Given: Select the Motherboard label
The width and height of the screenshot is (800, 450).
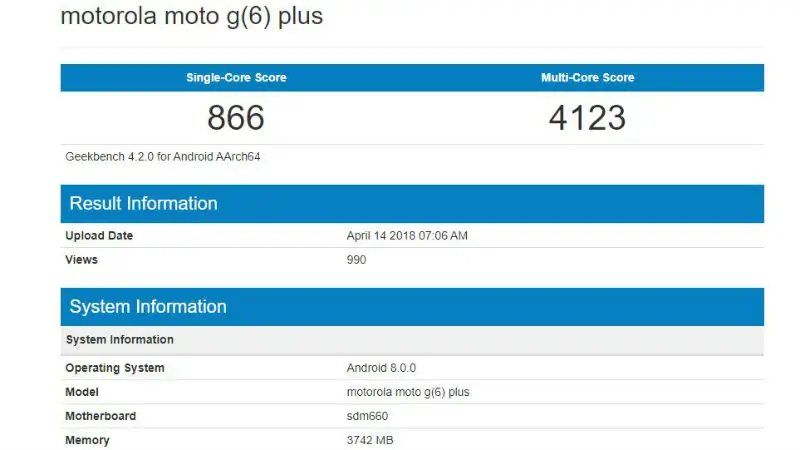Looking at the screenshot, I should [x=101, y=416].
